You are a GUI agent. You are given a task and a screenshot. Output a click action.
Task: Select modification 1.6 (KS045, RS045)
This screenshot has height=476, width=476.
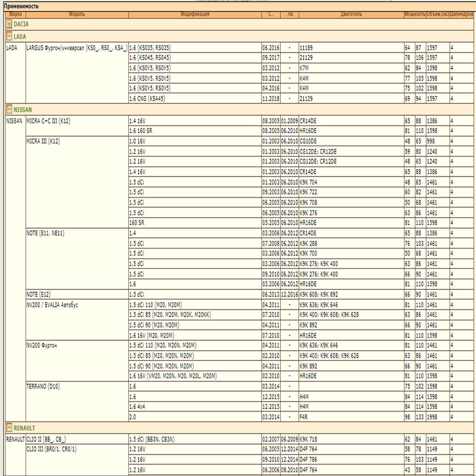click(150, 58)
